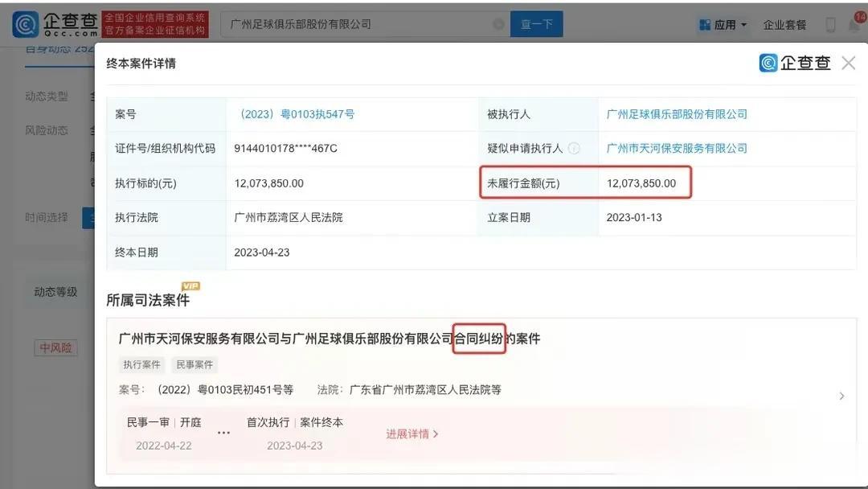Click the 中风险 tag in the background page
This screenshot has width=868, height=489.
(55, 347)
